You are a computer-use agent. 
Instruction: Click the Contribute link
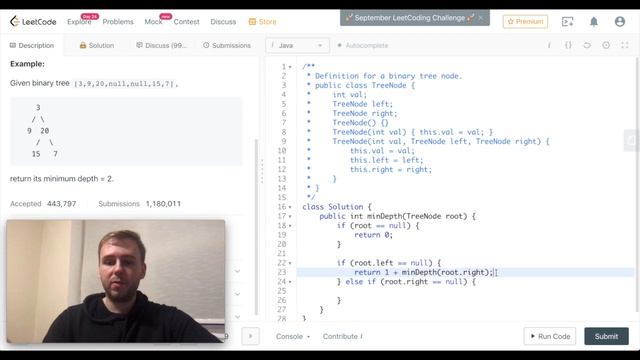tap(343, 336)
